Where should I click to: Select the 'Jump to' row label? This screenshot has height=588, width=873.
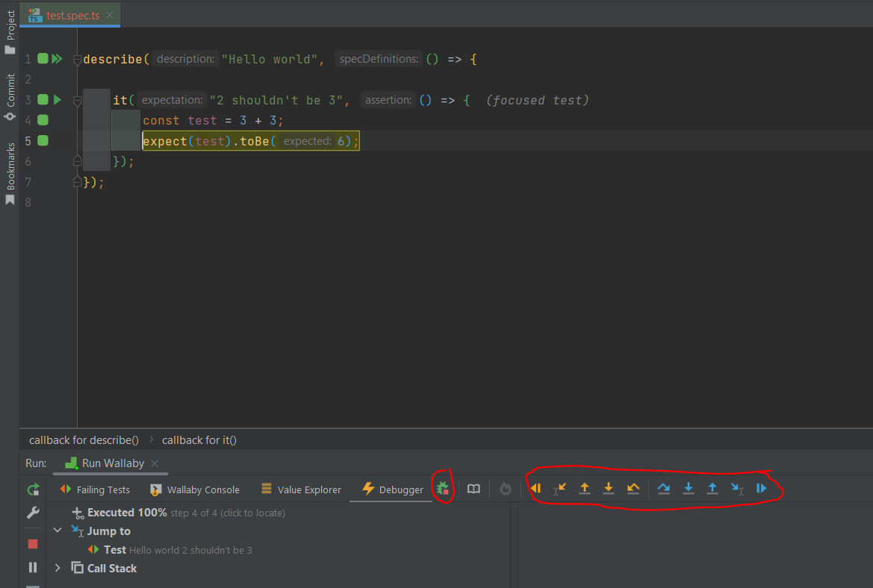[108, 531]
